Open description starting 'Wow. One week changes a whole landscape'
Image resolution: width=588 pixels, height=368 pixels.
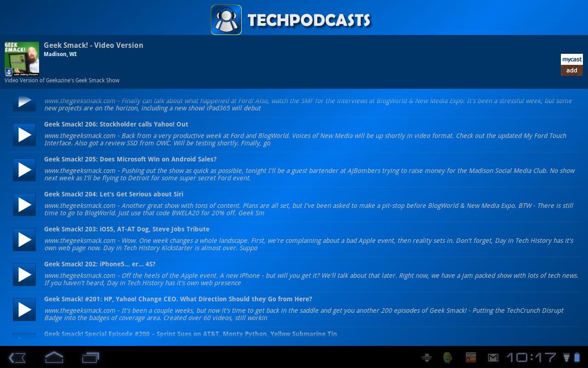[x=309, y=244]
